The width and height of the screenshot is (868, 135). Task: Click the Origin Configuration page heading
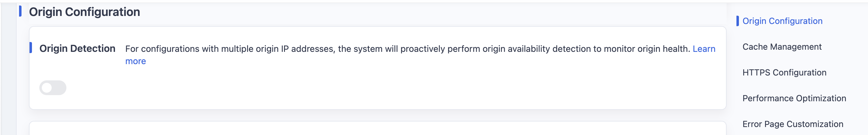84,12
